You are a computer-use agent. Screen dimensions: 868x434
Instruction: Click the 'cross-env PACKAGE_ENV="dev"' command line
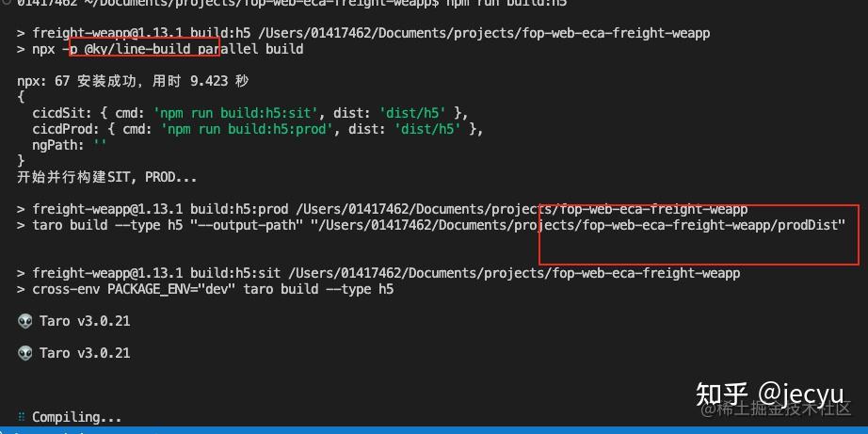205,289
